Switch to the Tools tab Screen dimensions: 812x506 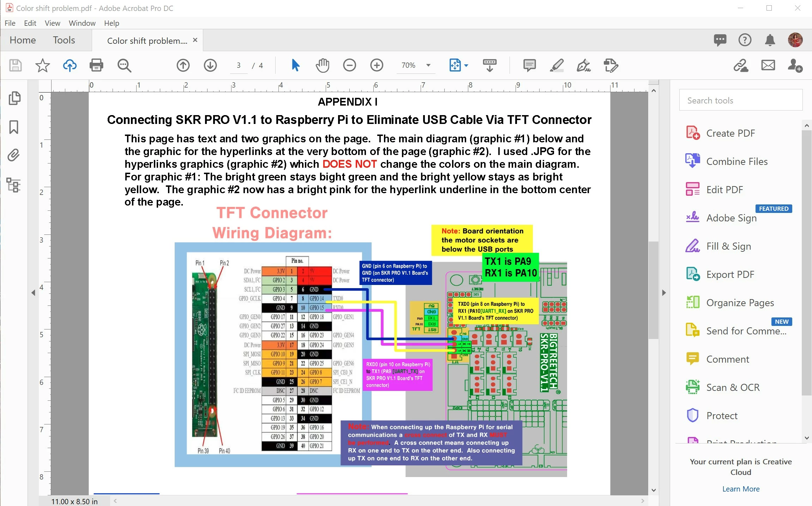tap(64, 40)
